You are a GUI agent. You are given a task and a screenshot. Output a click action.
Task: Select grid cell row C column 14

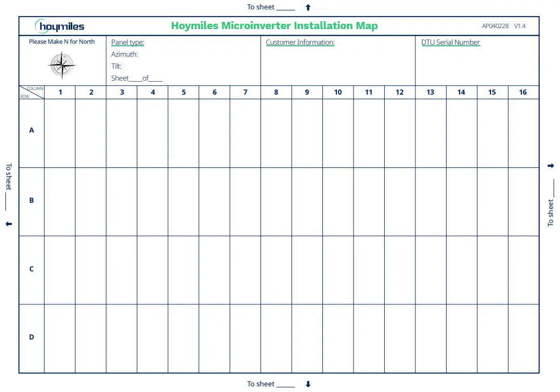[x=461, y=270]
